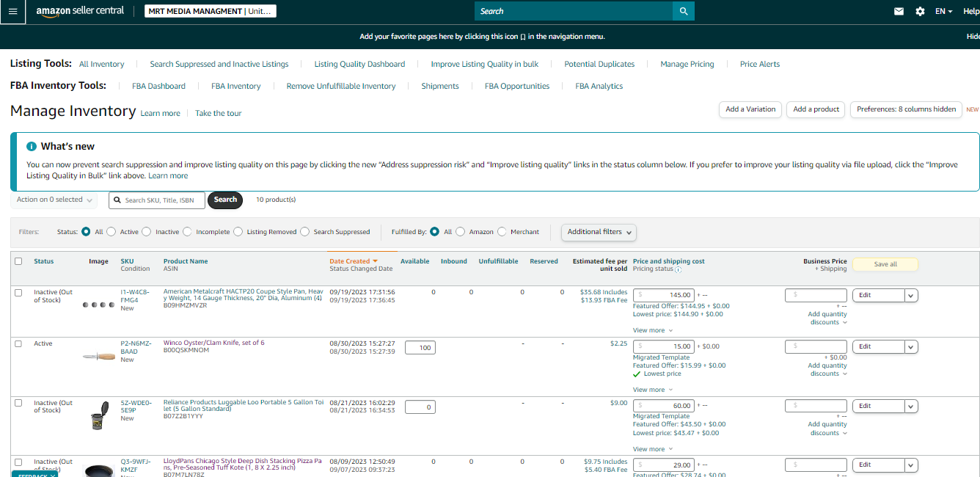Screen dimensions: 980x477
Task: Open the hamburger navigation menu
Action: click(x=12, y=12)
